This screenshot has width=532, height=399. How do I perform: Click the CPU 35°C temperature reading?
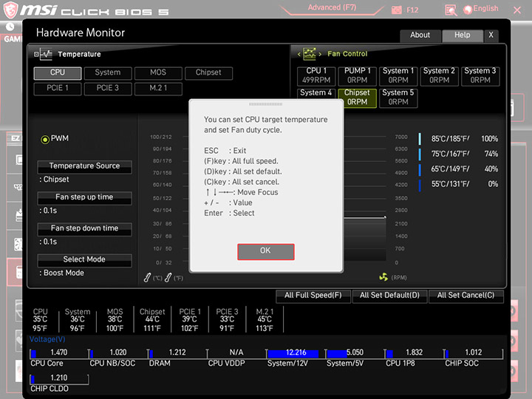40,320
